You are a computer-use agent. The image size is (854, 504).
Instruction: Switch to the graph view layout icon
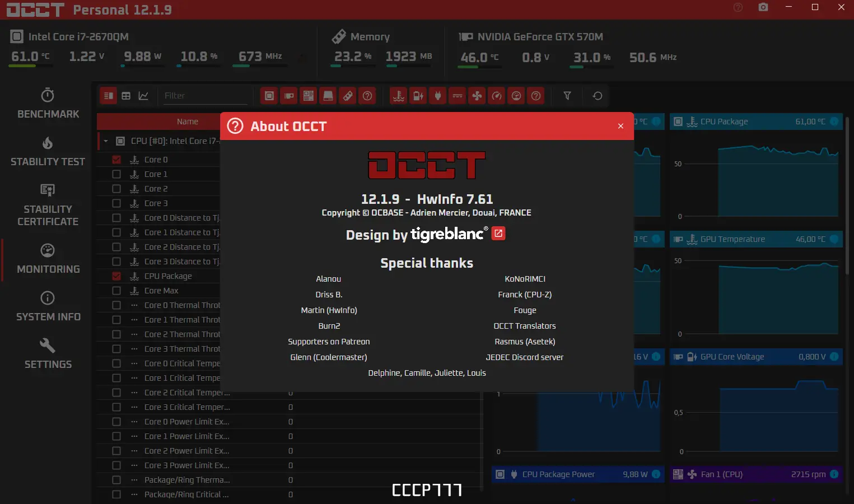(143, 96)
